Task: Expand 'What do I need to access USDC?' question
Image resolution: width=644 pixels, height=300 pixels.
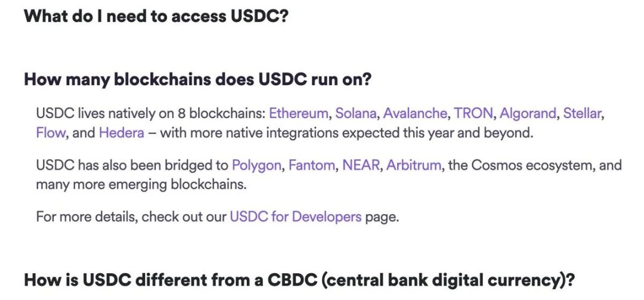Action: pyautogui.click(x=156, y=17)
